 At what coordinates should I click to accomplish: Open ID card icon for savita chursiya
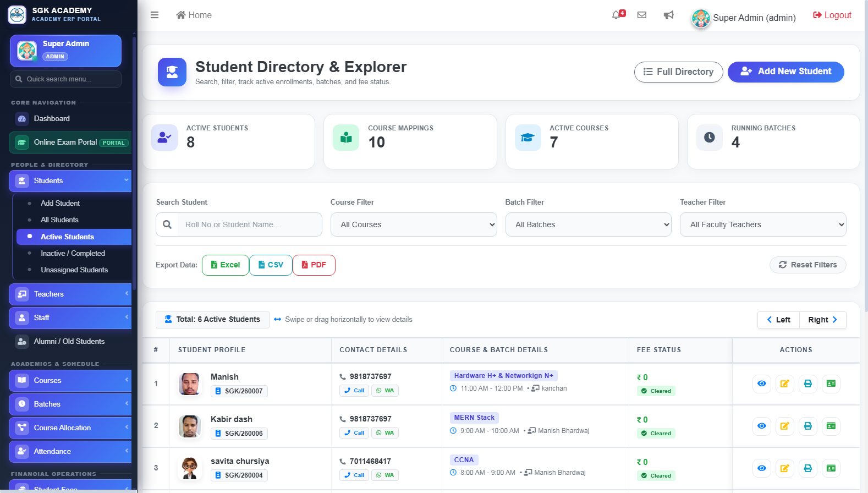831,468
